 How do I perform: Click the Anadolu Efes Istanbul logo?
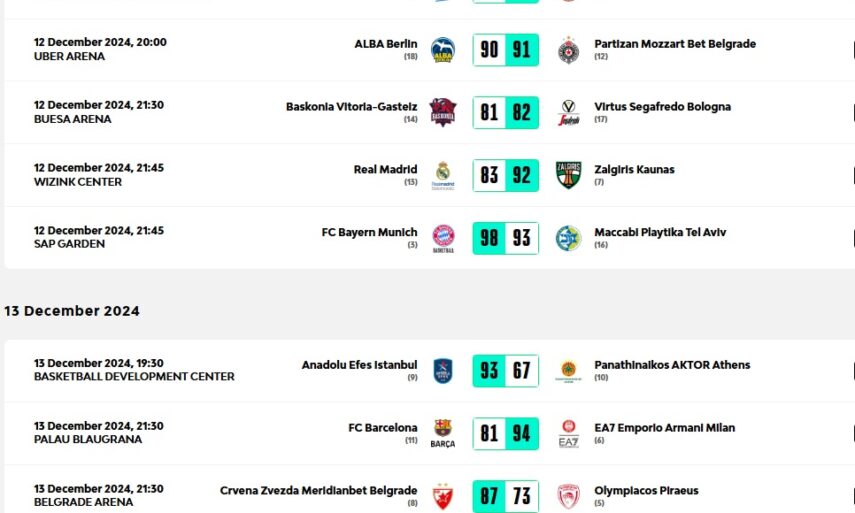tap(442, 371)
